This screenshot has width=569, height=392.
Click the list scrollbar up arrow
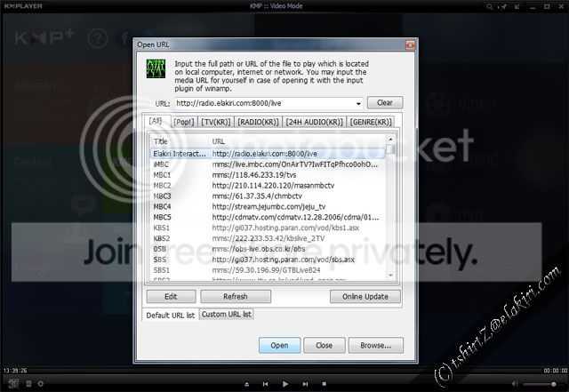[390, 139]
